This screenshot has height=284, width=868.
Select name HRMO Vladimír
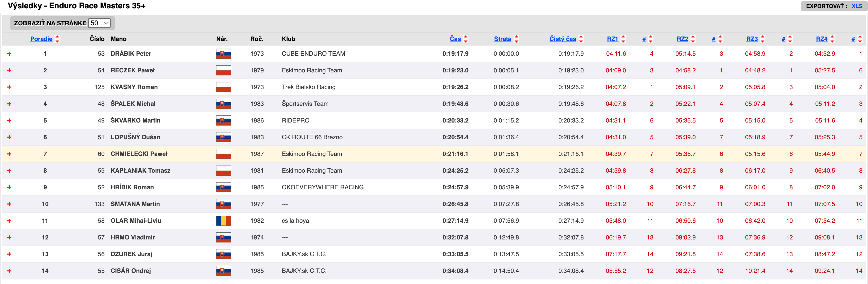[x=133, y=238]
